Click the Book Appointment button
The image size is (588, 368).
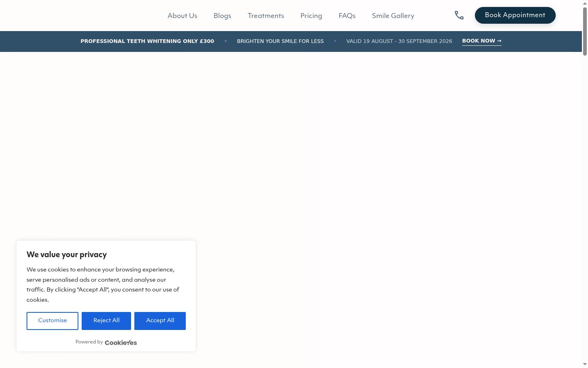tap(515, 15)
